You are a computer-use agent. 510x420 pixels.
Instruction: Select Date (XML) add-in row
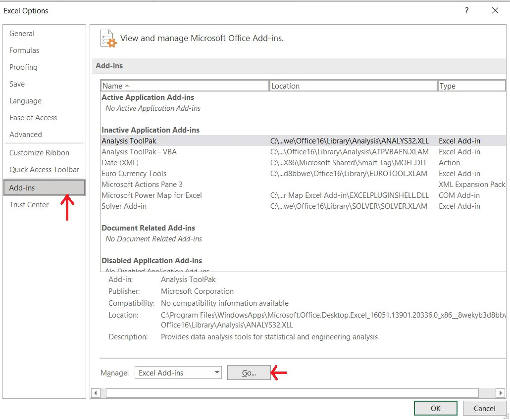[x=303, y=163]
